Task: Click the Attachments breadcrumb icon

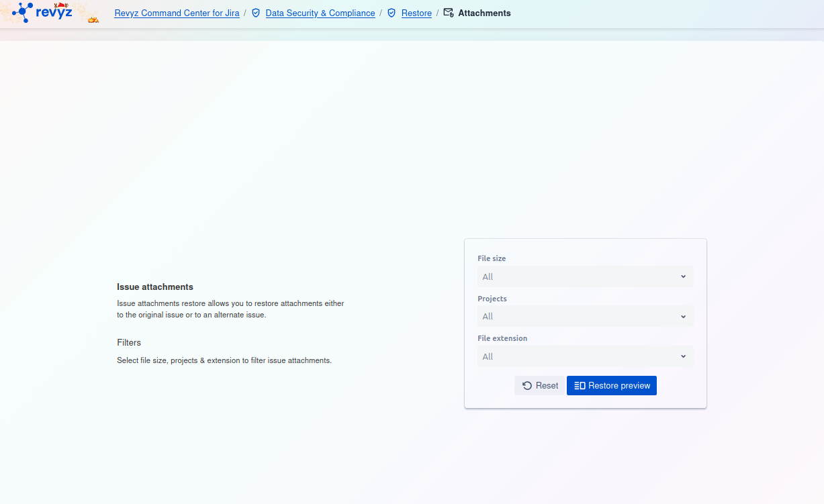Action: 449,13
